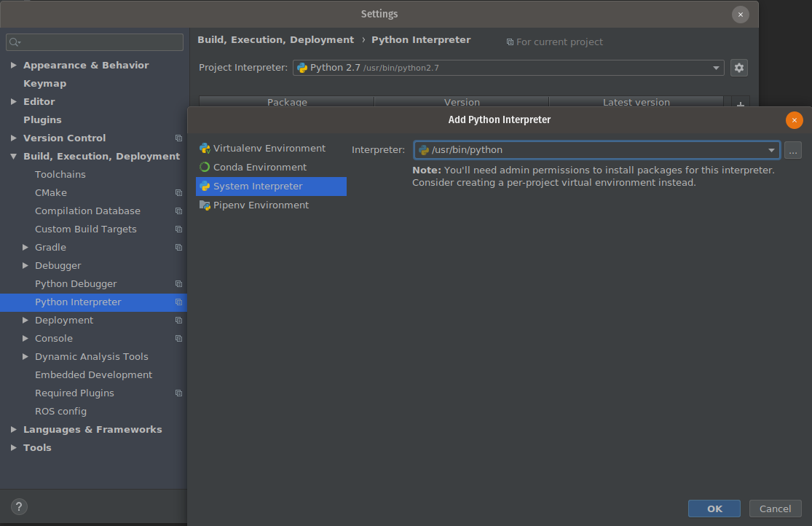Click project-scope icon beside Python Debugger

(178, 284)
